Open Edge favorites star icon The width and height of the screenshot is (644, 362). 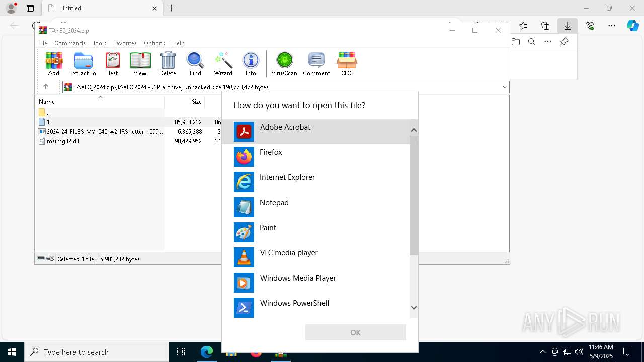(523, 26)
